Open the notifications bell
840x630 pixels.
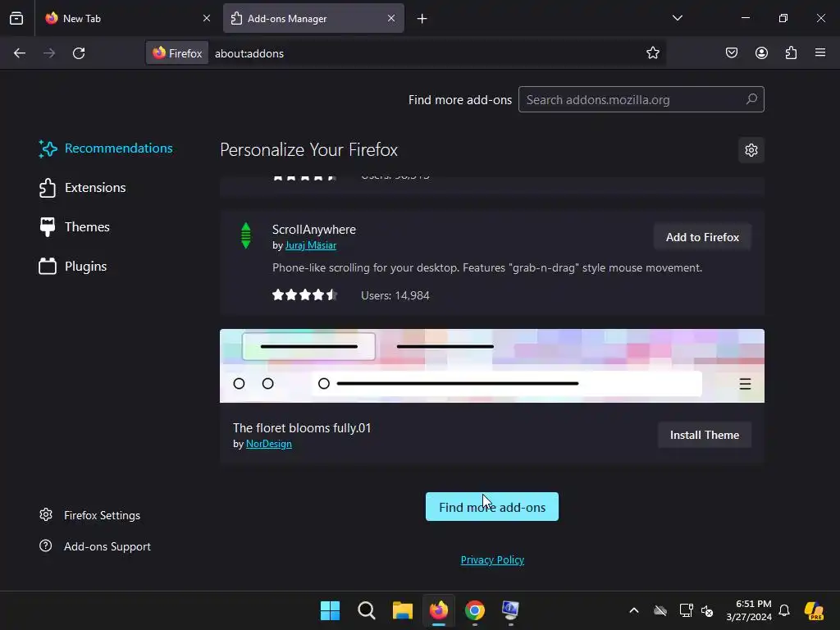[x=784, y=610]
